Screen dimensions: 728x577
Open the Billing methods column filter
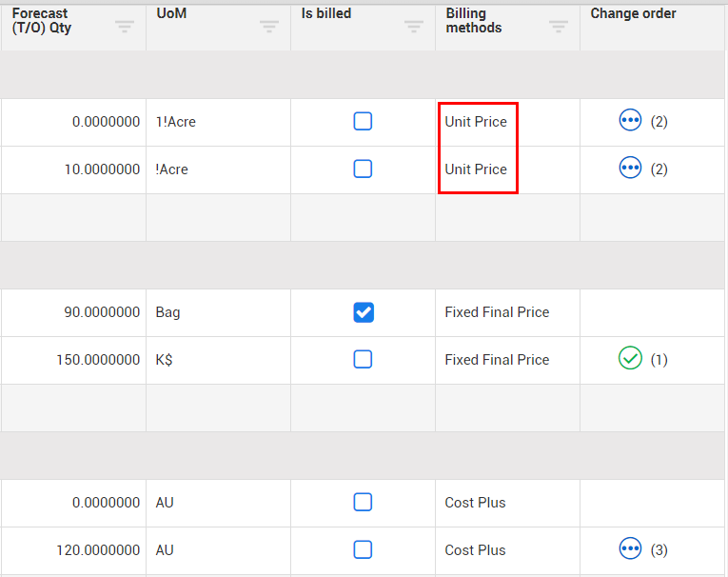(x=559, y=27)
